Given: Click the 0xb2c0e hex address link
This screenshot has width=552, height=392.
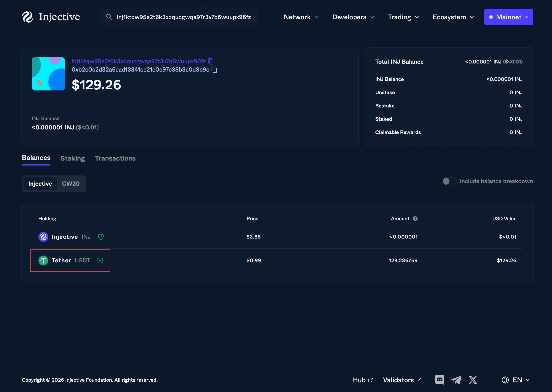Looking at the screenshot, I should (140, 70).
